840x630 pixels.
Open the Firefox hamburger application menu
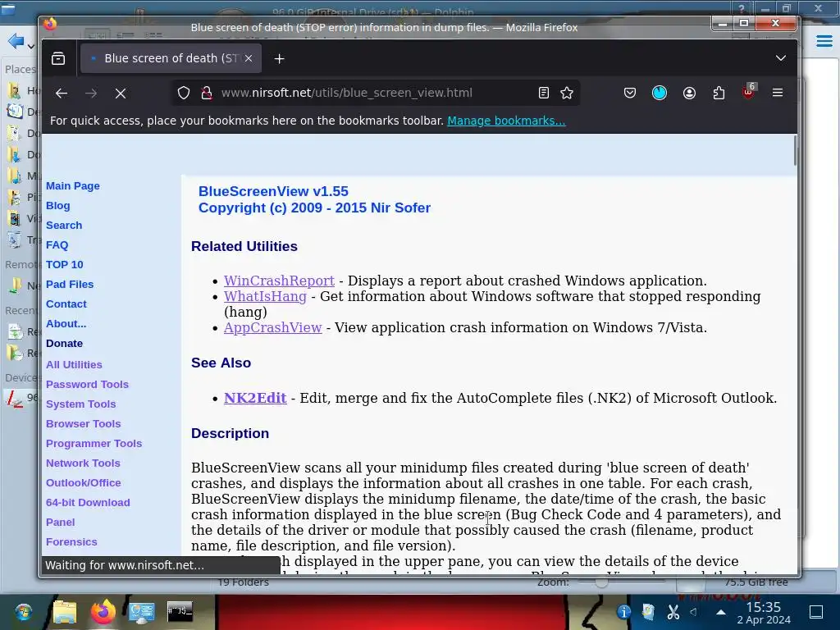778,94
